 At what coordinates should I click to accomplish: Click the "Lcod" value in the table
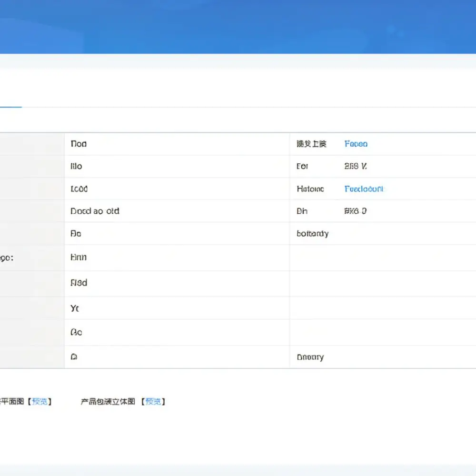[x=79, y=189]
